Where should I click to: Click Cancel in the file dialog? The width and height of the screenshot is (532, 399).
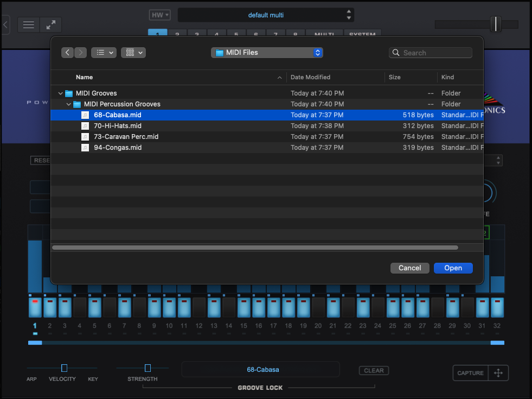409,268
